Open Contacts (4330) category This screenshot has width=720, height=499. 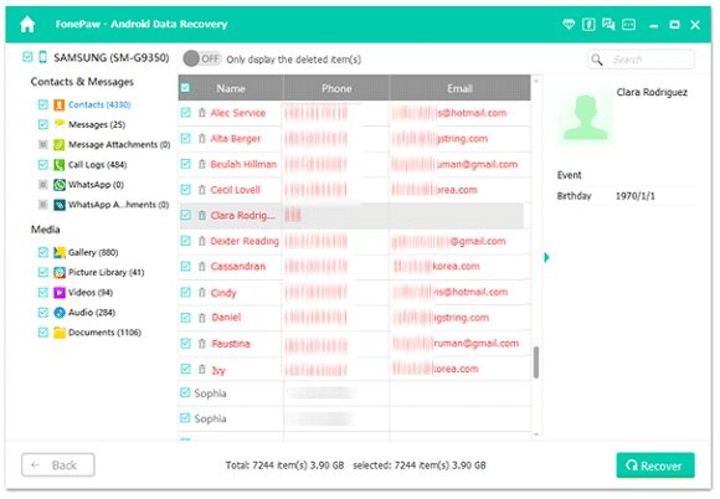pyautogui.click(x=99, y=105)
